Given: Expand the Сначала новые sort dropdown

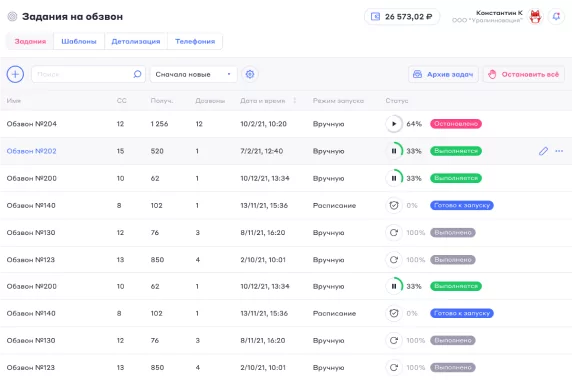Looking at the screenshot, I should (x=193, y=74).
